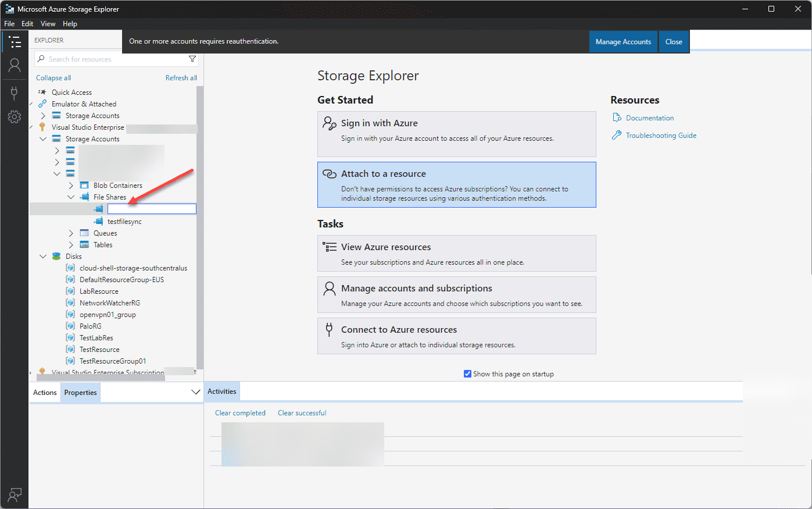Collapse the Visual Studio Enterprise Storage Accounts node
Screen dimensions: 812x509
point(43,138)
